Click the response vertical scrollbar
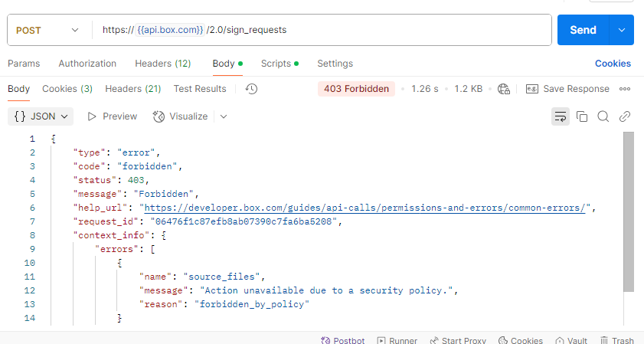Viewport: 644px width, 344px height. (629, 211)
